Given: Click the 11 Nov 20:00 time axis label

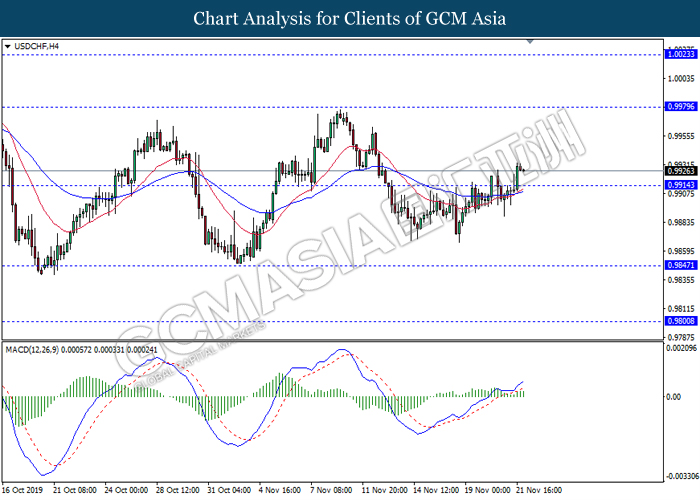Looking at the screenshot, I should (384, 490).
